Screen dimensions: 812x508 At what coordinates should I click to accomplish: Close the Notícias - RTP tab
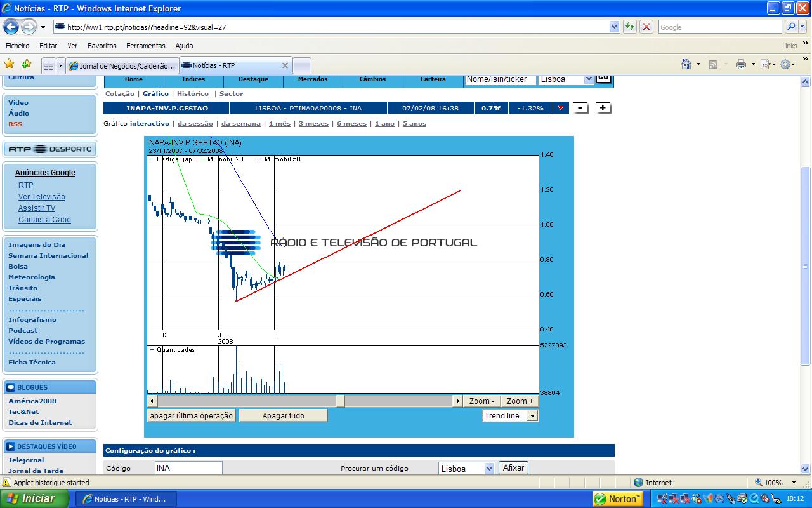tap(285, 65)
